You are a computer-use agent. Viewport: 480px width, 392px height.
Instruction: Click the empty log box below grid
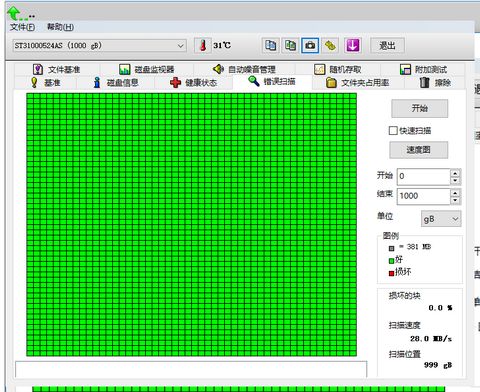coord(191,370)
